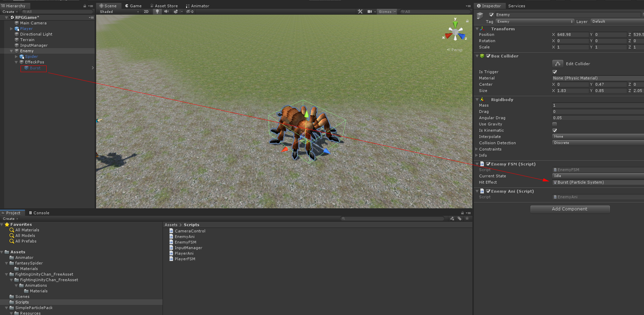Click the Hit Effect object field

point(598,182)
